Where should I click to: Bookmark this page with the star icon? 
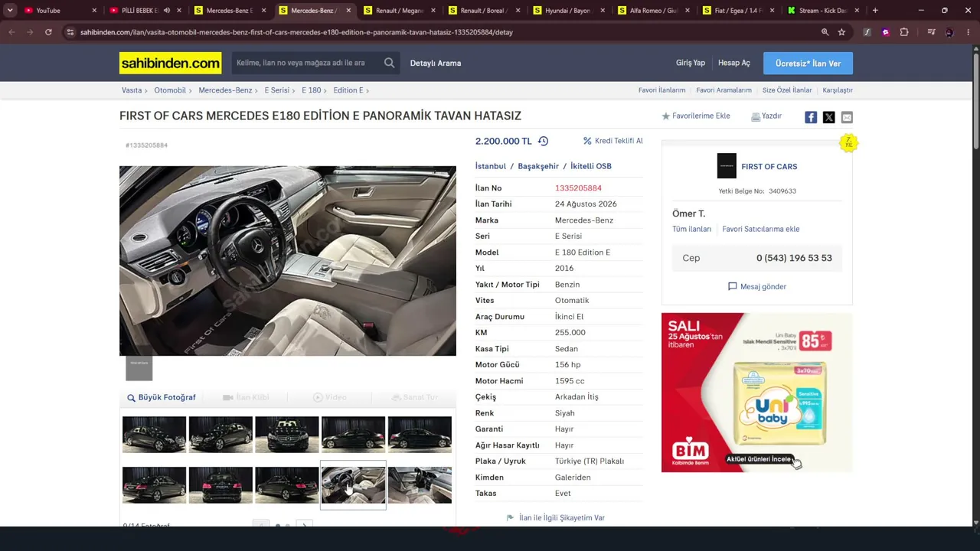[x=841, y=32]
